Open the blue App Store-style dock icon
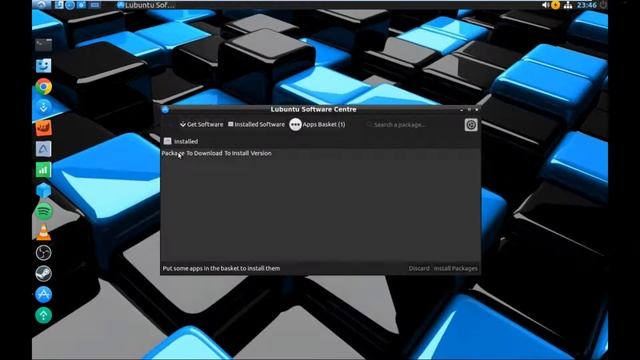Screen dimensions: 640x360 [x=43, y=294]
